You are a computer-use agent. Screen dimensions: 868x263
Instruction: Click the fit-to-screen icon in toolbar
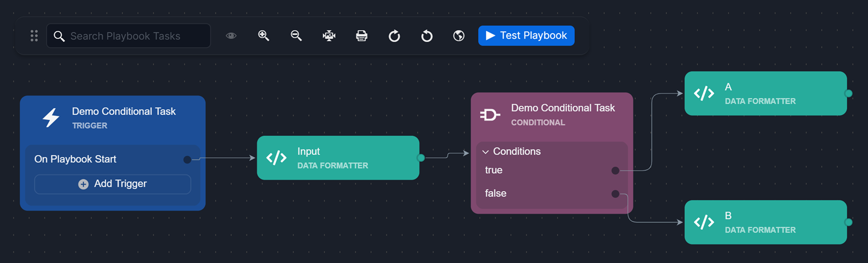pos(329,36)
